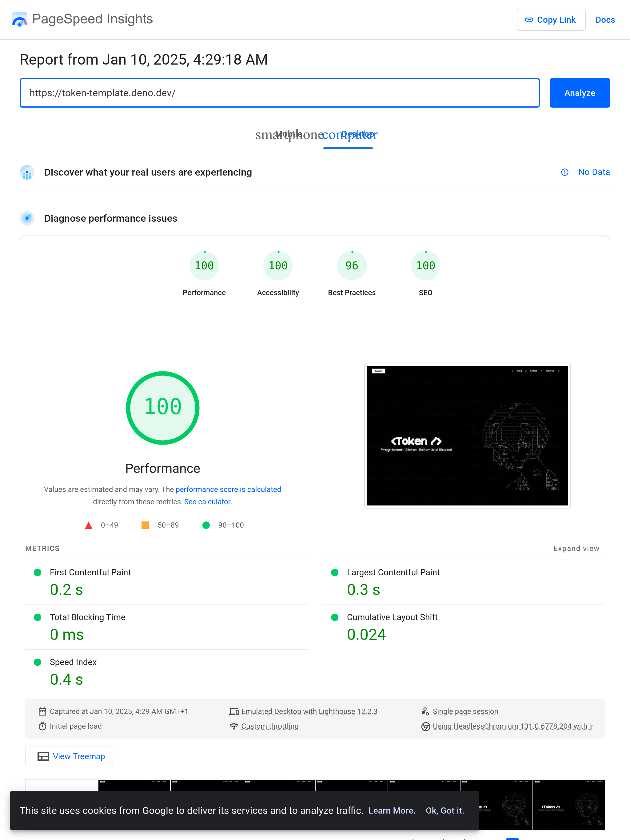Click the URL input field

pyautogui.click(x=280, y=93)
